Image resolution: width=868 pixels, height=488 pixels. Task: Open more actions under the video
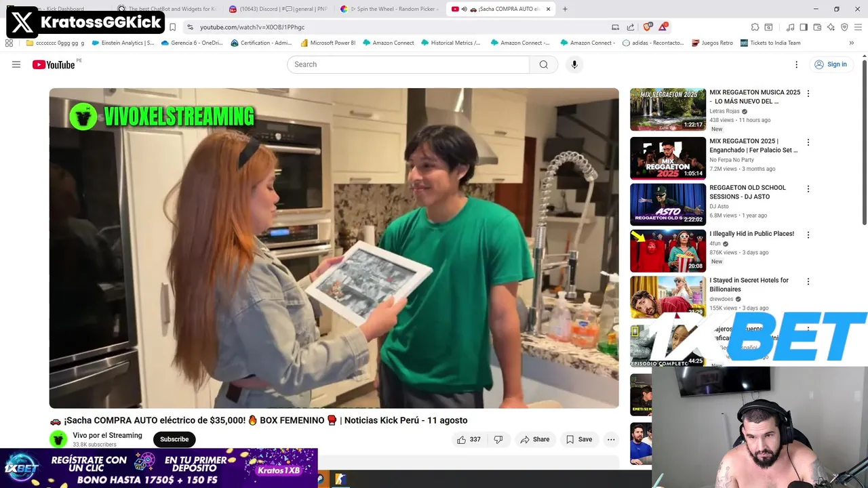[x=611, y=439]
